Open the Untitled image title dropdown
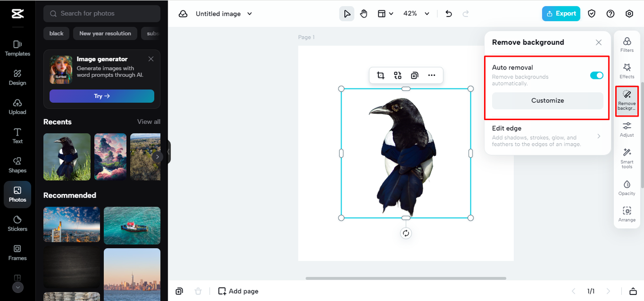 224,14
